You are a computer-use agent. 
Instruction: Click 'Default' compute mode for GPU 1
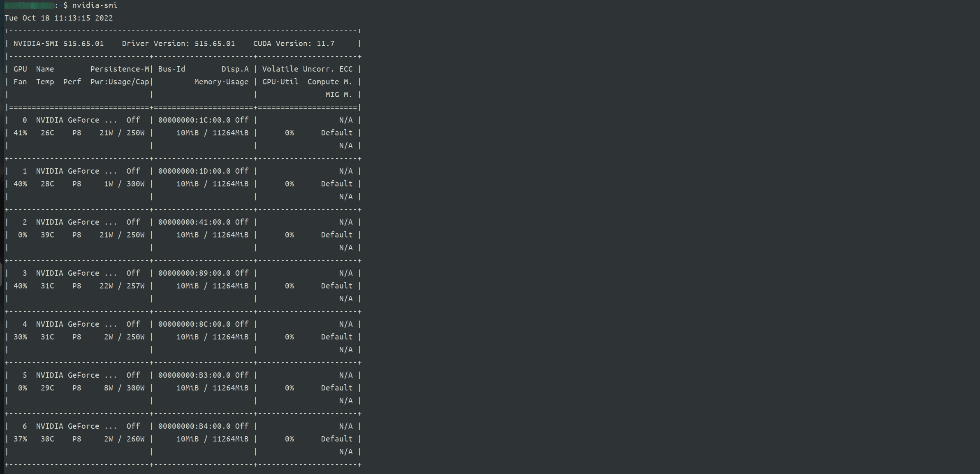pyautogui.click(x=337, y=184)
